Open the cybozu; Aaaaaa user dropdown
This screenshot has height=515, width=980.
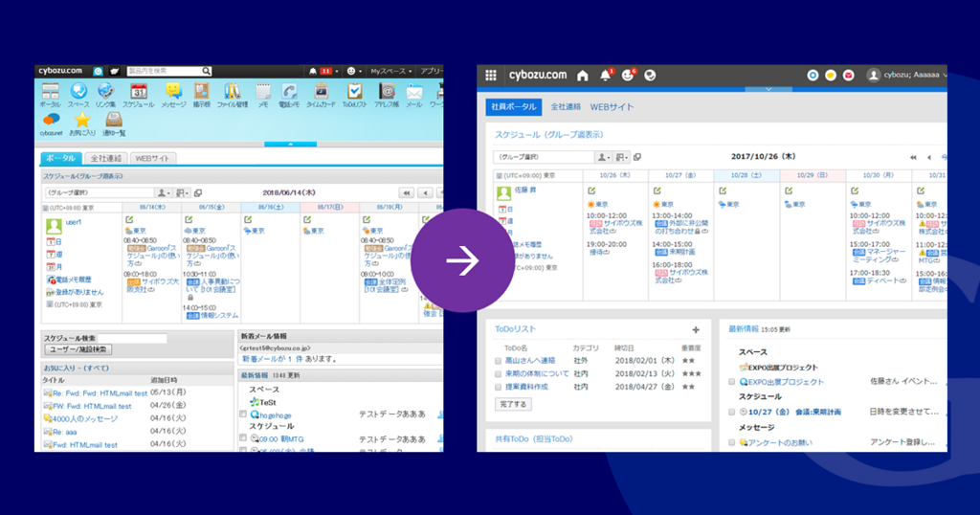pos(907,75)
